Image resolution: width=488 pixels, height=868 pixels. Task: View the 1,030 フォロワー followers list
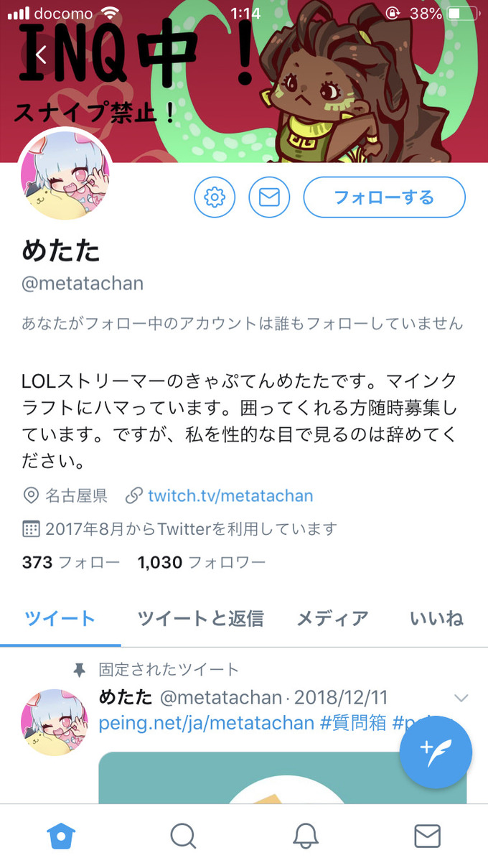pos(202,562)
